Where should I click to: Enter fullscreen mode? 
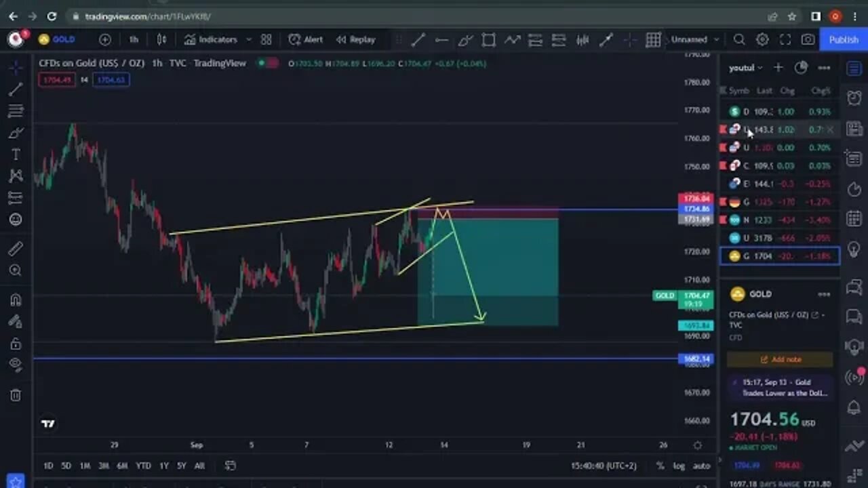click(785, 39)
